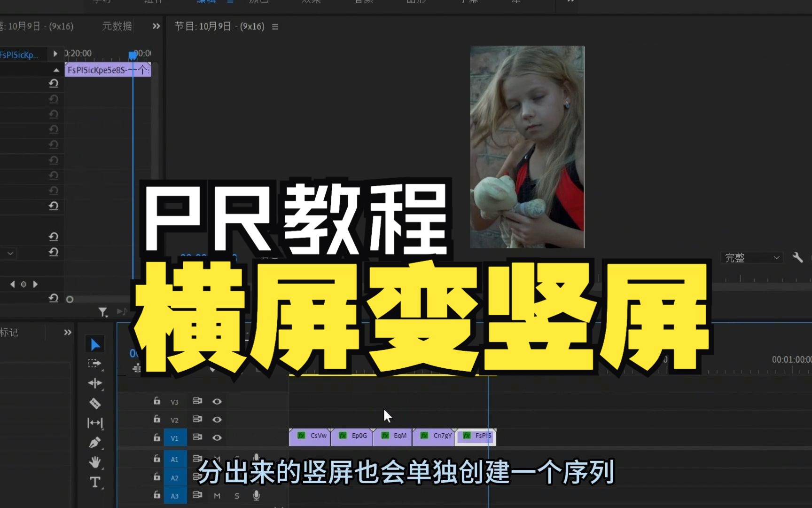
Task: Mute audio track A3 with the M button
Action: (217, 495)
